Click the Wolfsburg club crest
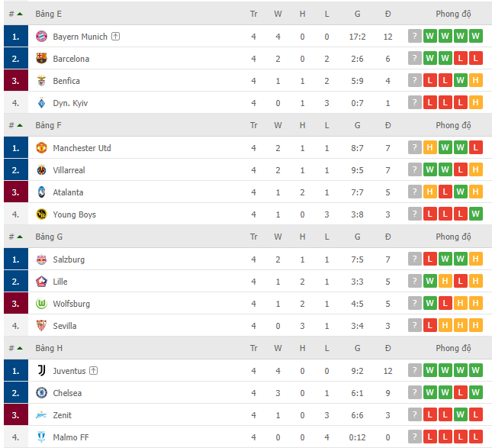 pyautogui.click(x=41, y=304)
